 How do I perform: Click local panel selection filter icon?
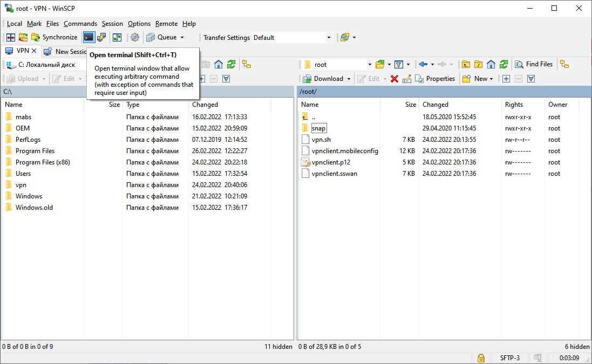pos(226,79)
